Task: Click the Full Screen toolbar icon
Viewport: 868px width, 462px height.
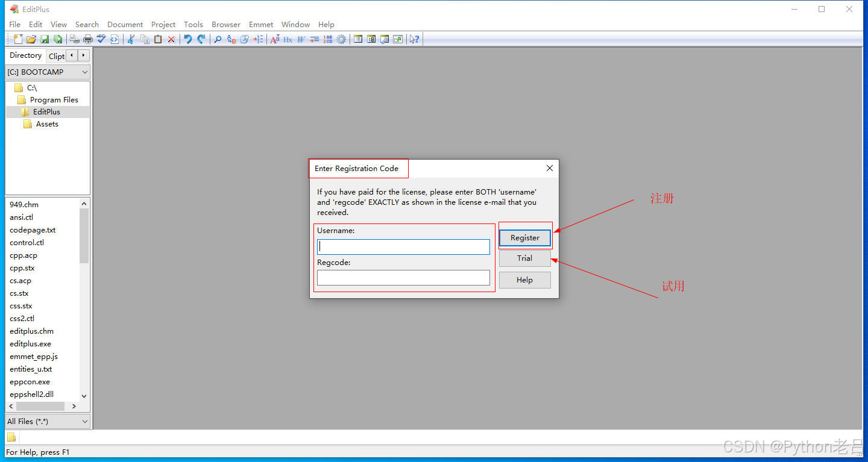Action: click(x=398, y=39)
